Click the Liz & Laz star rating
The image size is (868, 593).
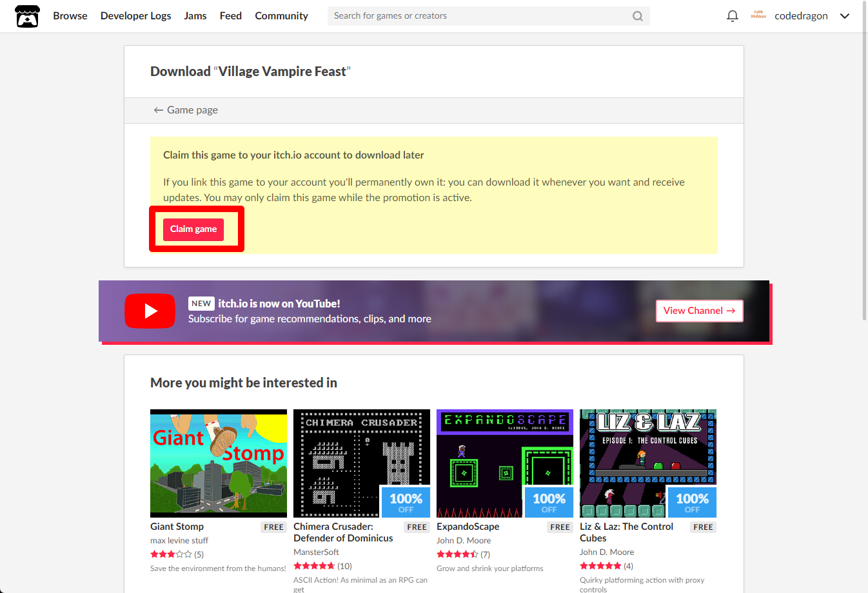click(x=600, y=566)
